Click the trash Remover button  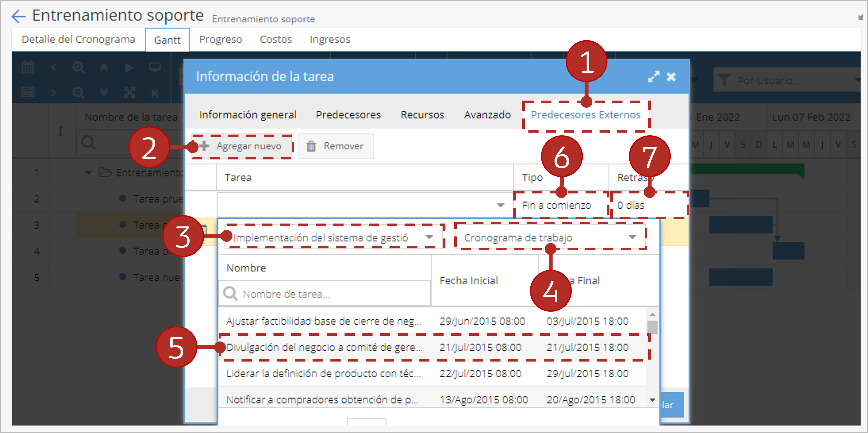336,146
